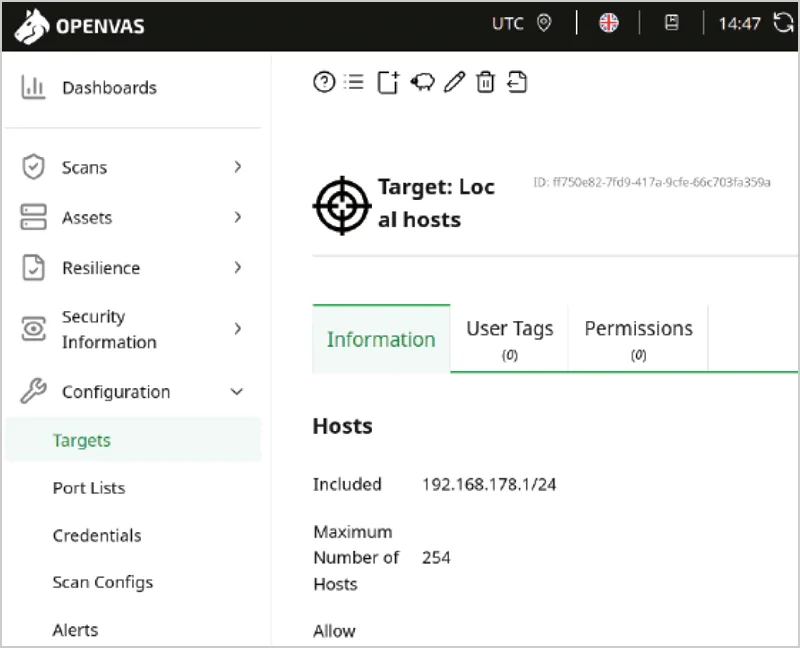Open the Help for this target page
The width and height of the screenshot is (800, 648).
click(322, 82)
